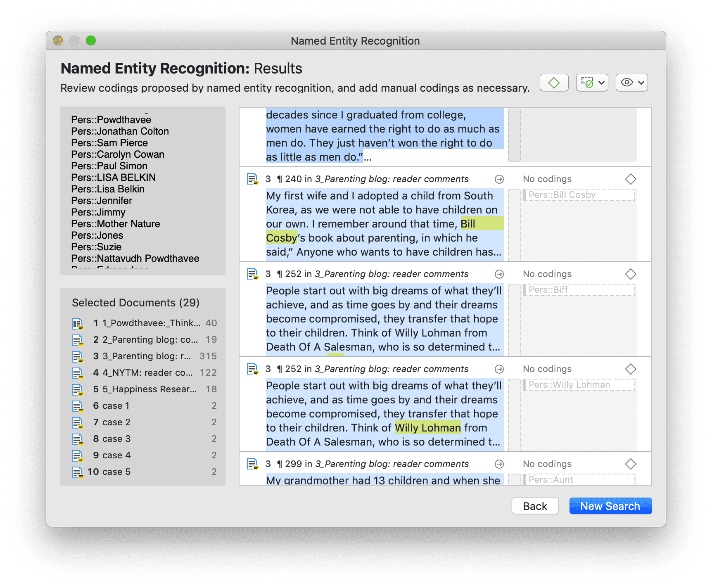Viewport: 712px width, 588px height.
Task: Click the diamond code icon in the Bill Cosby row
Action: [631, 179]
